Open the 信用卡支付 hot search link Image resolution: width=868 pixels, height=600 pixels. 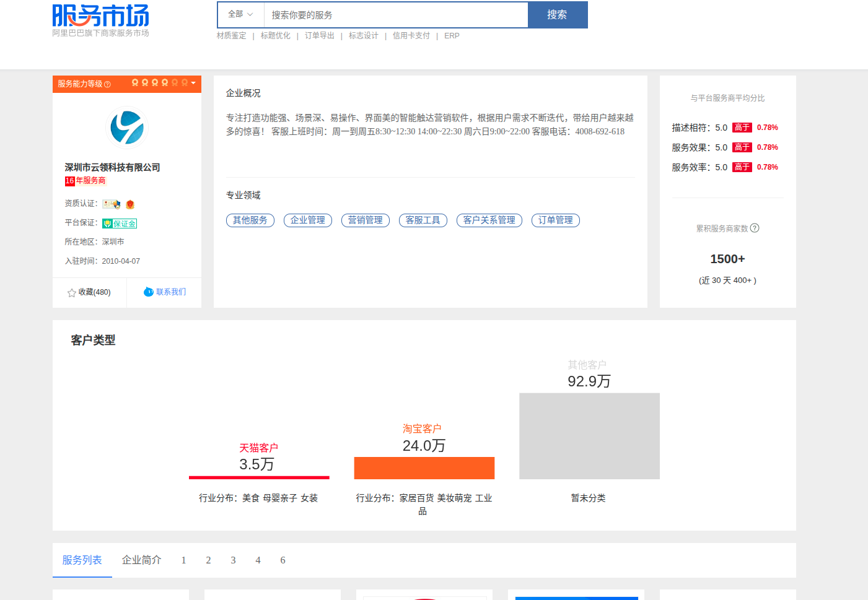pos(411,36)
